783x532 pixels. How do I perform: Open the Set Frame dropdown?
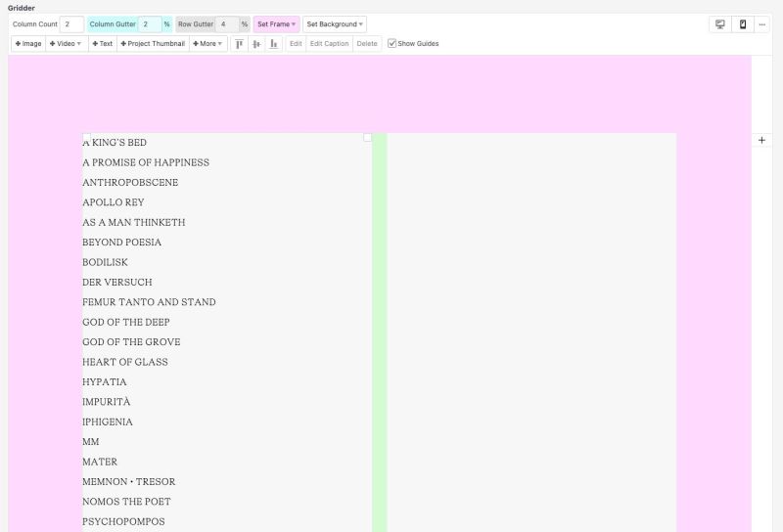[276, 23]
